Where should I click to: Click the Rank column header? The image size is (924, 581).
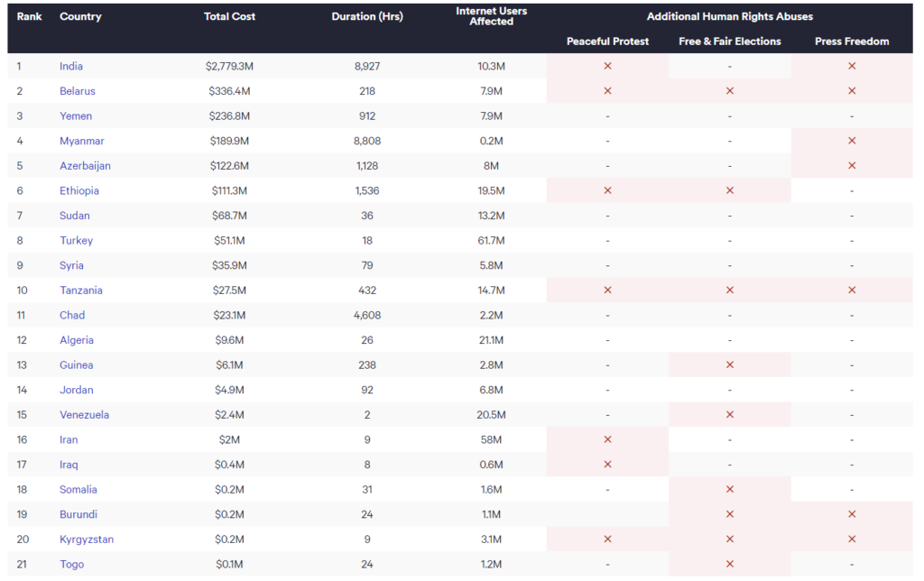30,16
